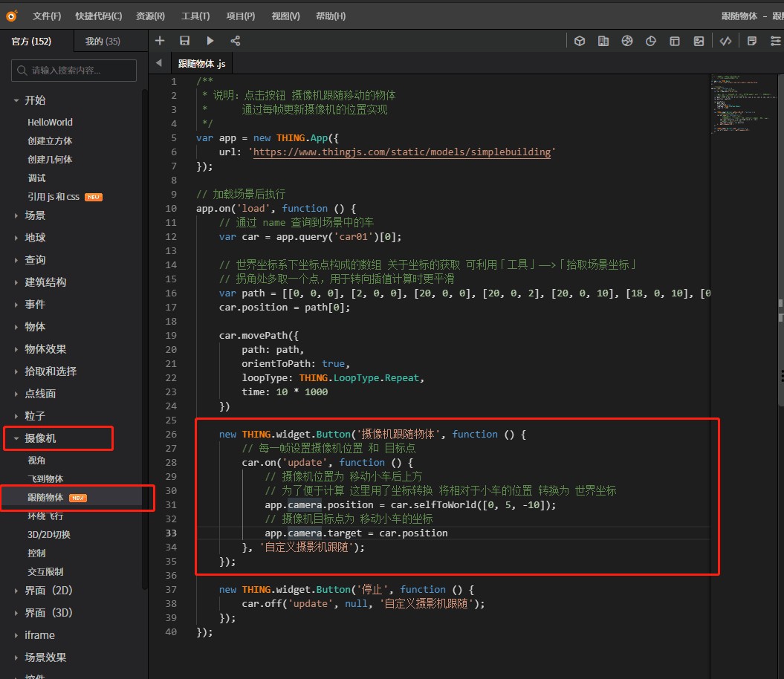The width and height of the screenshot is (784, 679).
Task: Open the 控制 example
Action: click(x=36, y=553)
